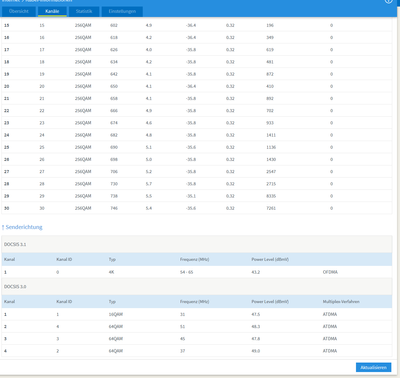The image size is (400, 378).
Task: Click the Power Level column header under DOCSIS 3.0
Action: click(270, 302)
